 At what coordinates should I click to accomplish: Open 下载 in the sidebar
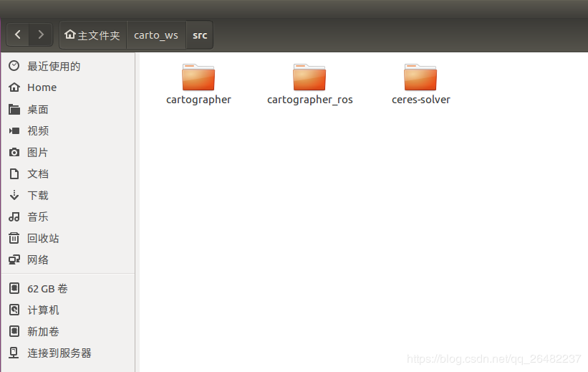pyautogui.click(x=38, y=196)
